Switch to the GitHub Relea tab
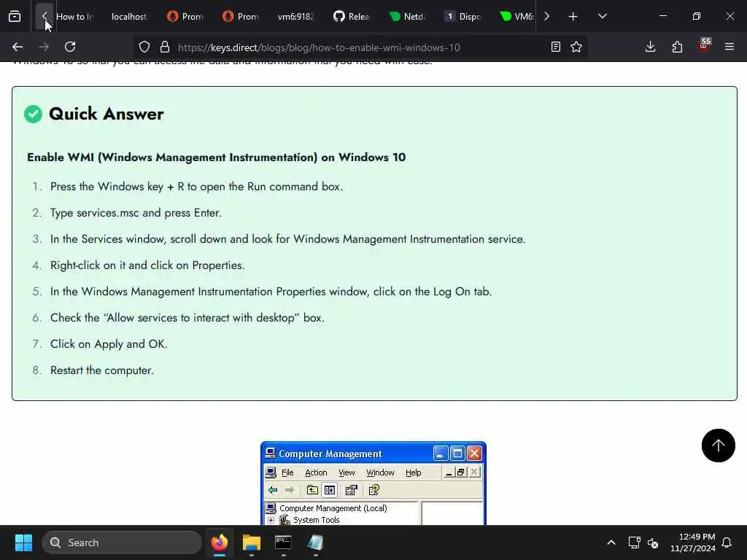Viewport: 747px width, 560px height. click(x=352, y=17)
